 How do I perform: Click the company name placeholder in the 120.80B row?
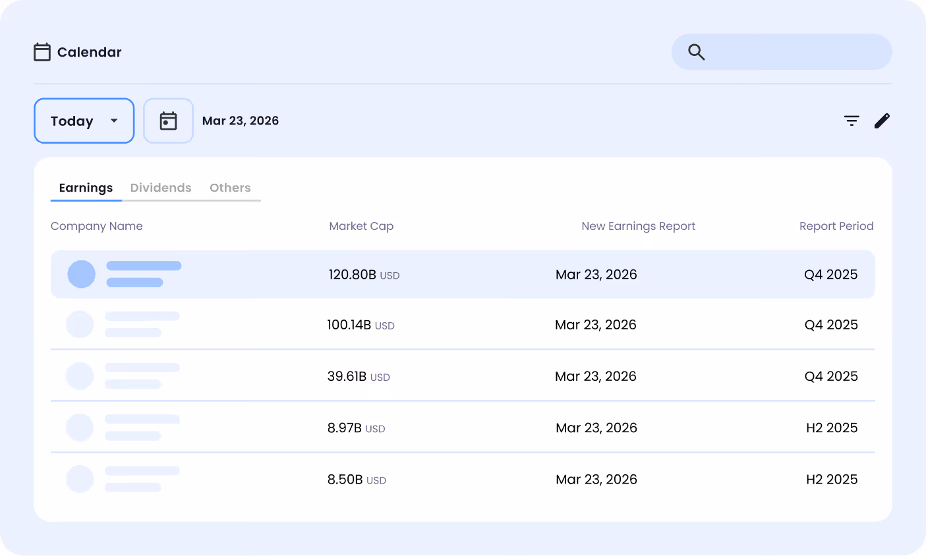(x=144, y=274)
